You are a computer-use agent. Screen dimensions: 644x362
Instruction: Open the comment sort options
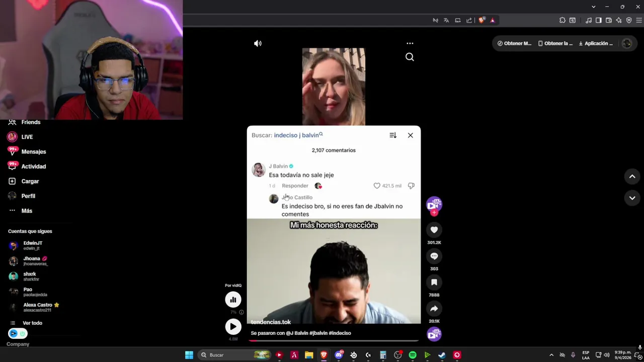393,135
